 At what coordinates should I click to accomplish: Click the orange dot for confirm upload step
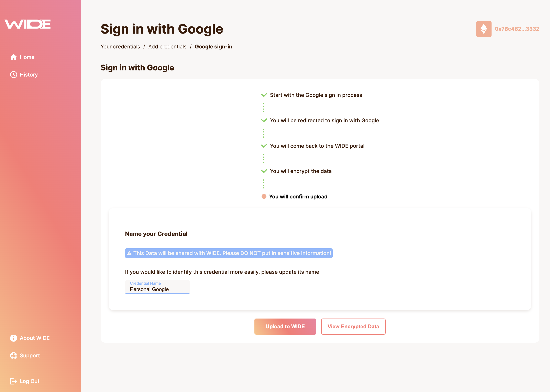click(x=264, y=196)
